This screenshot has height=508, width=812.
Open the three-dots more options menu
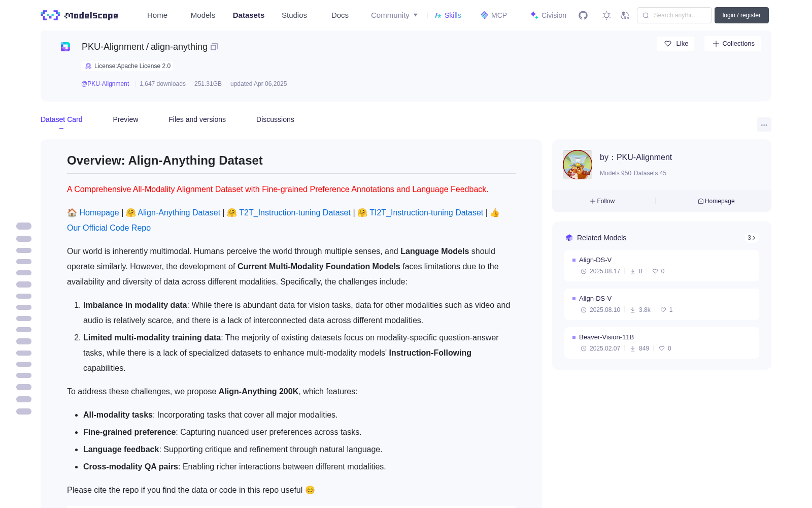(764, 124)
